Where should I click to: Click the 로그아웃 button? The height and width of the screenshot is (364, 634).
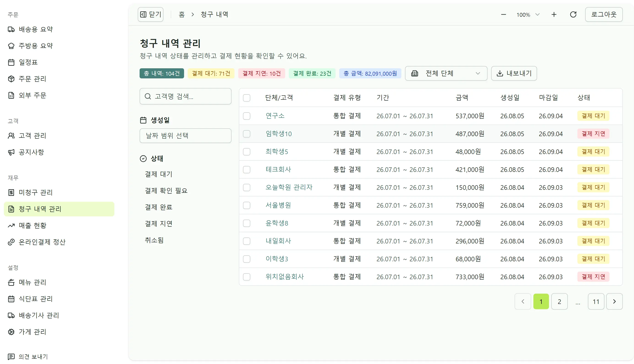[604, 14]
